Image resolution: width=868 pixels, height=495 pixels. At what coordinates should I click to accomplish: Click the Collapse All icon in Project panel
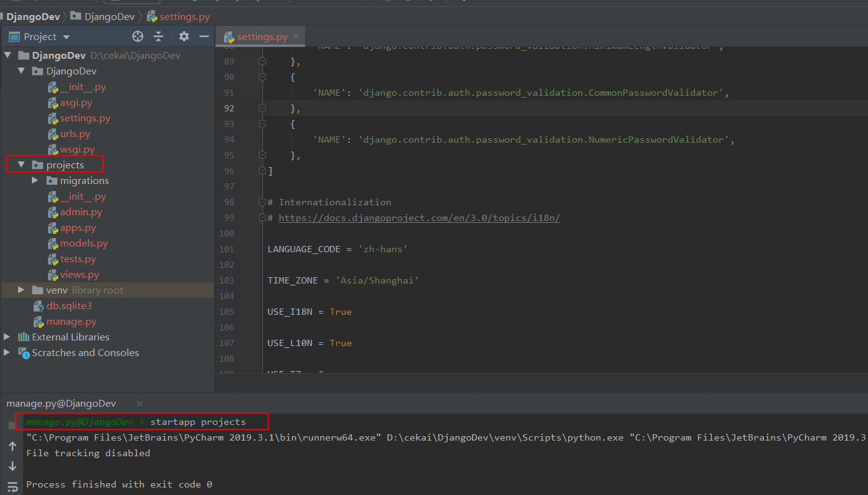158,36
